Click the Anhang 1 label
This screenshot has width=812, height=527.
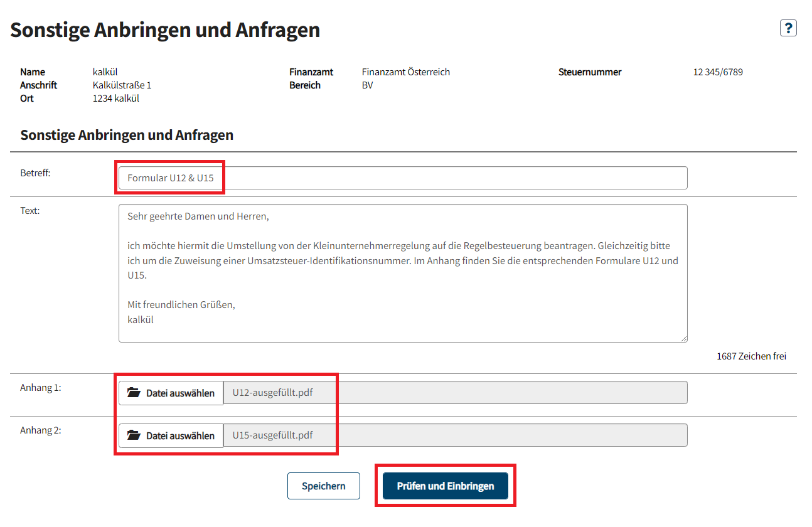click(x=41, y=388)
